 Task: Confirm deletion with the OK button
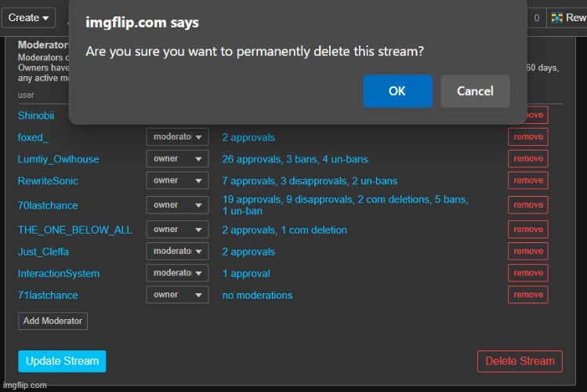coord(397,91)
